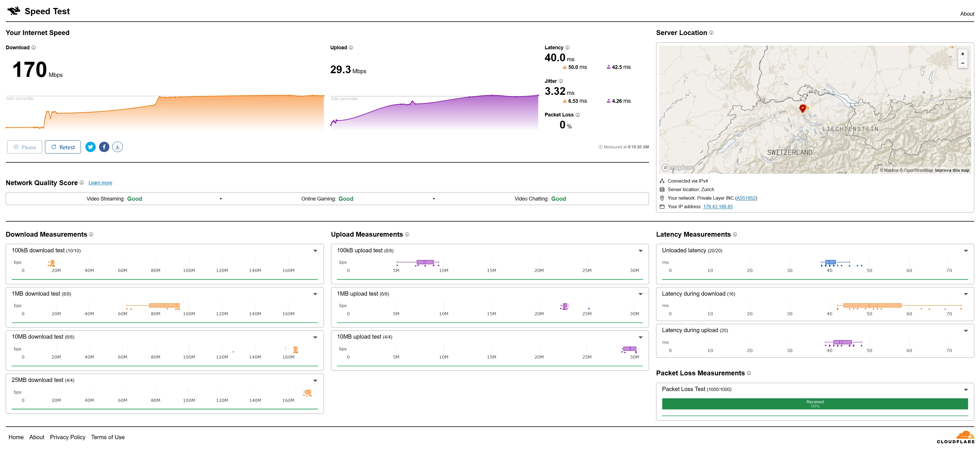Viewport: 980px width, 450px height.
Task: Zoom in on the server map
Action: [x=963, y=54]
